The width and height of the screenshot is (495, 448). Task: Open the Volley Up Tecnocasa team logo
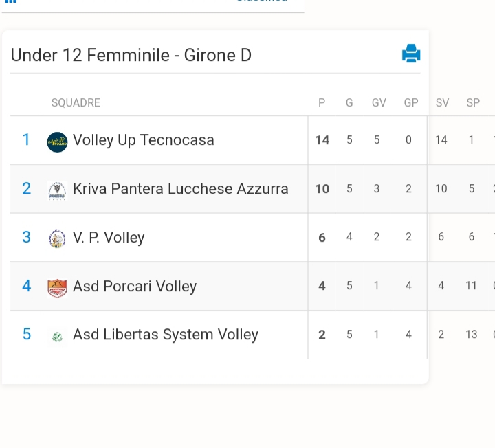(x=57, y=142)
